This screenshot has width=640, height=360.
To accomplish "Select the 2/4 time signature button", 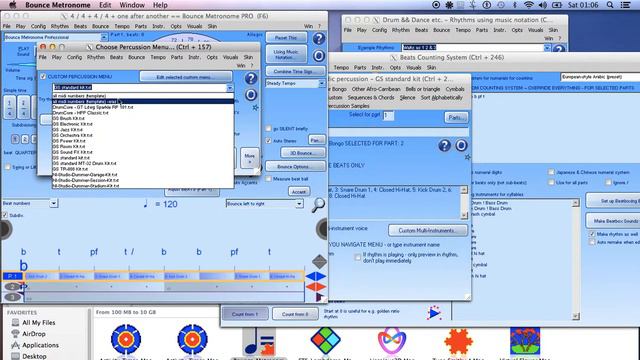I will tap(23, 107).
